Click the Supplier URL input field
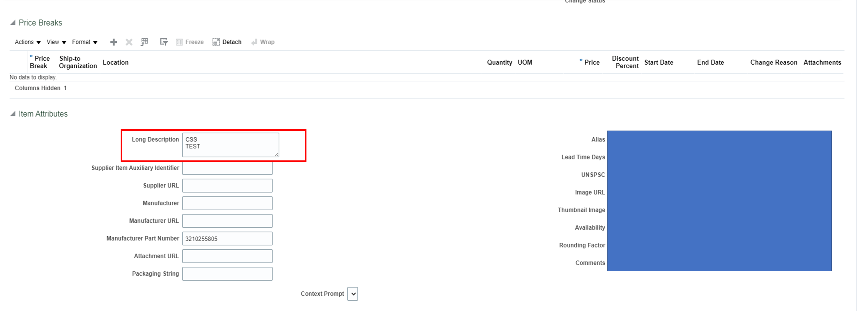The height and width of the screenshot is (311, 868). click(227, 185)
